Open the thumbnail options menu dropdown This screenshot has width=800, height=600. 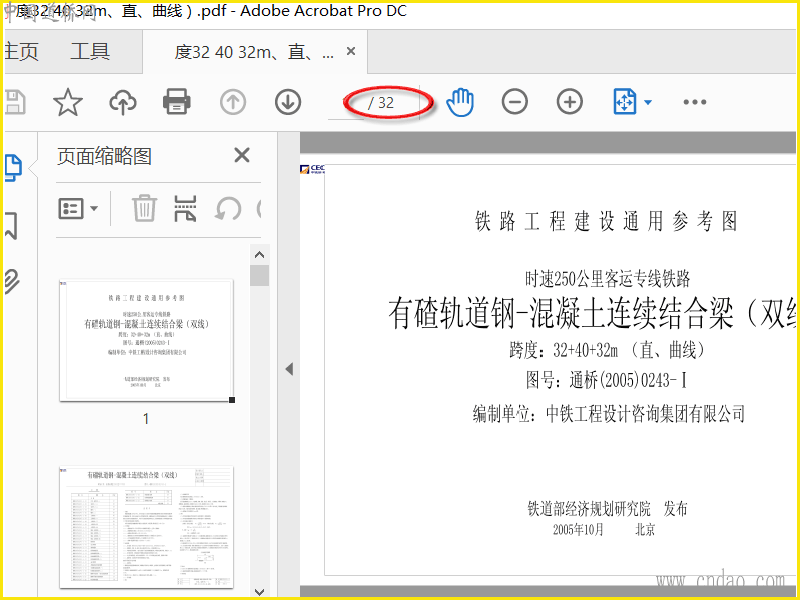pyautogui.click(x=78, y=208)
